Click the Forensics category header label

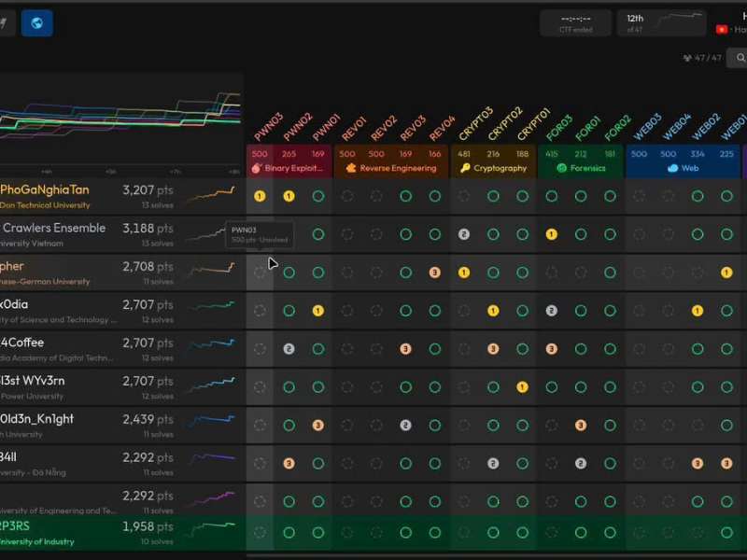(x=588, y=168)
